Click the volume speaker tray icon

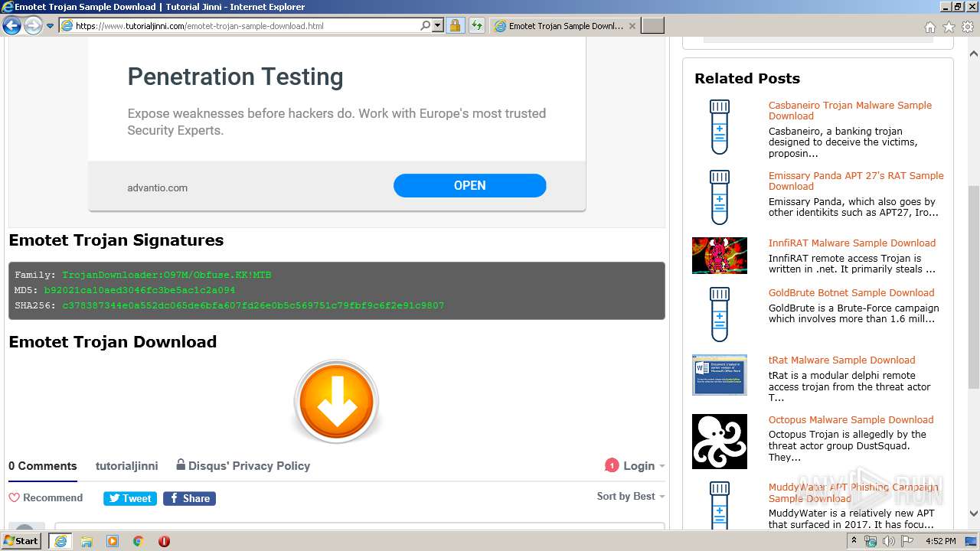pos(889,541)
